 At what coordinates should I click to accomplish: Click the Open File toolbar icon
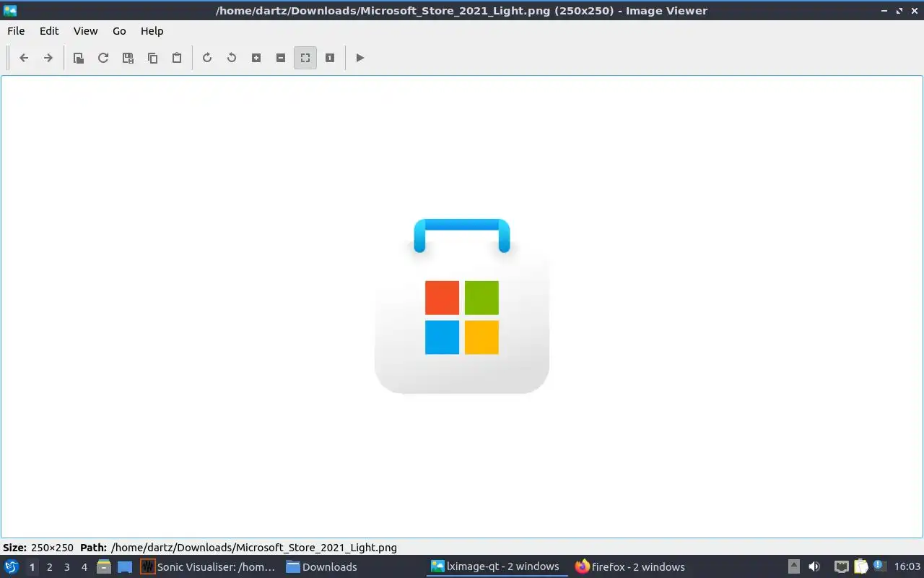tap(79, 58)
